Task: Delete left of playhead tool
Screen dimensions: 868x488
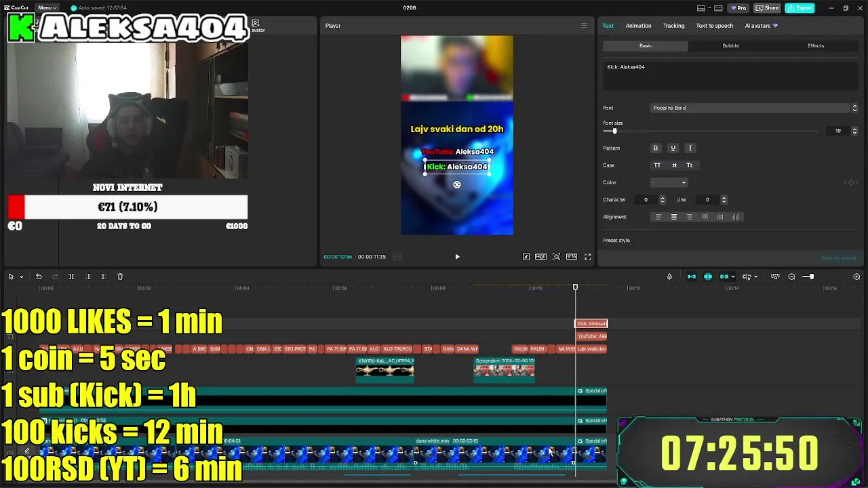Action: [x=87, y=277]
